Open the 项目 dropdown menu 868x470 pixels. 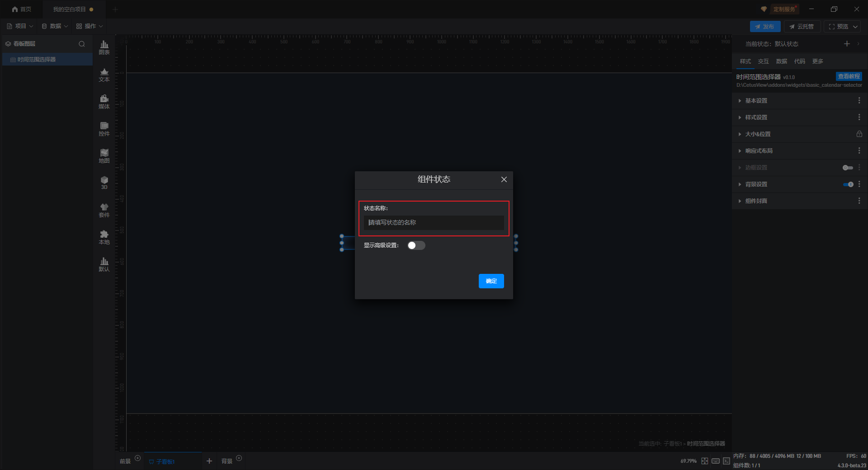(20, 26)
